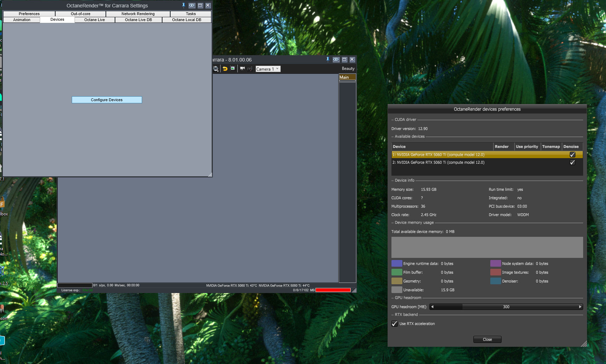This screenshot has height=364, width=606.
Task: Click the Render column header
Action: click(504, 147)
